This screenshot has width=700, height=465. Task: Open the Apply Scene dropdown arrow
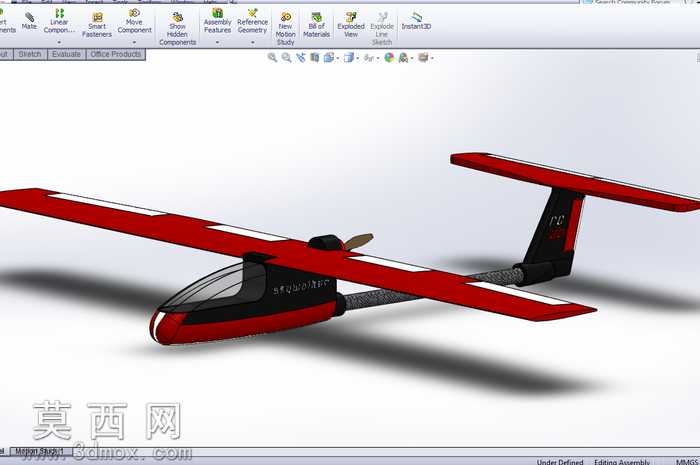pyautogui.click(x=412, y=58)
